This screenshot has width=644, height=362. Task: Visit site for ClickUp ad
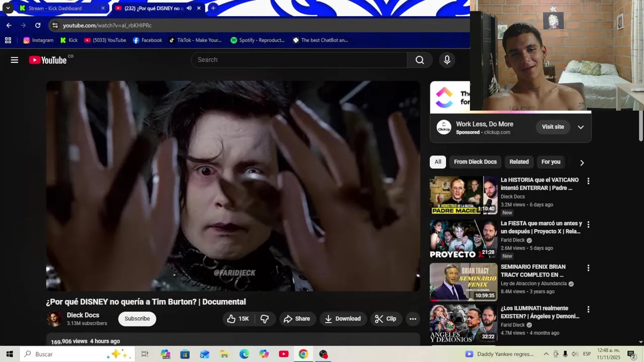[553, 127]
